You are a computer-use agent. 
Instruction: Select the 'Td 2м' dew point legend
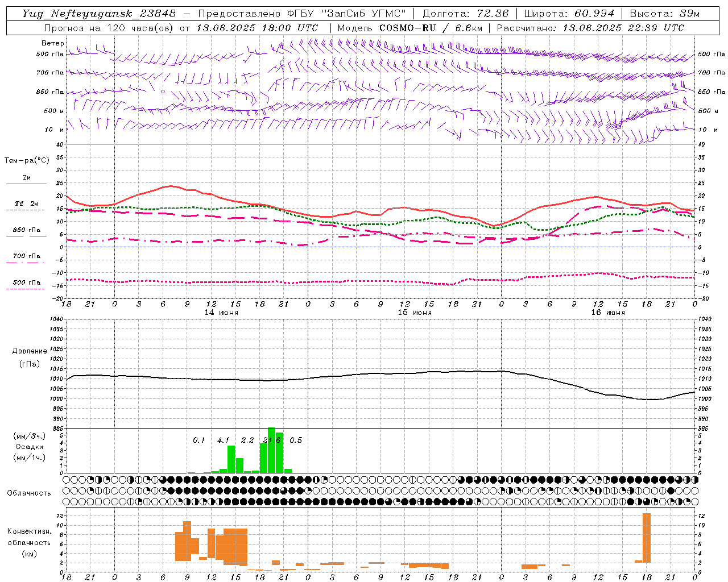(26, 206)
